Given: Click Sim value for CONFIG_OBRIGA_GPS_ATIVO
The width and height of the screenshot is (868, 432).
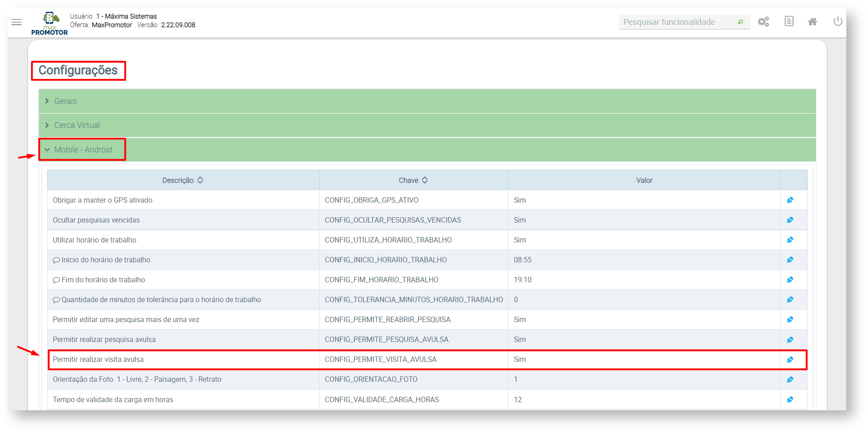Looking at the screenshot, I should tap(520, 200).
